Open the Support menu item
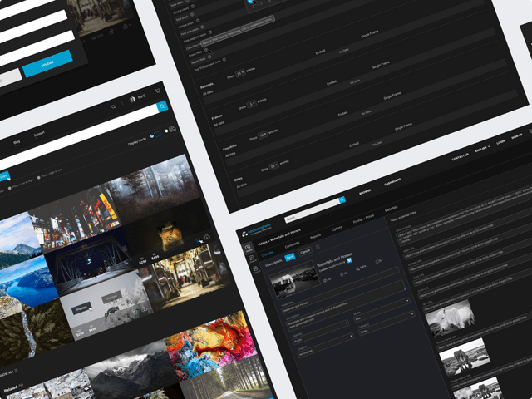 (39, 134)
